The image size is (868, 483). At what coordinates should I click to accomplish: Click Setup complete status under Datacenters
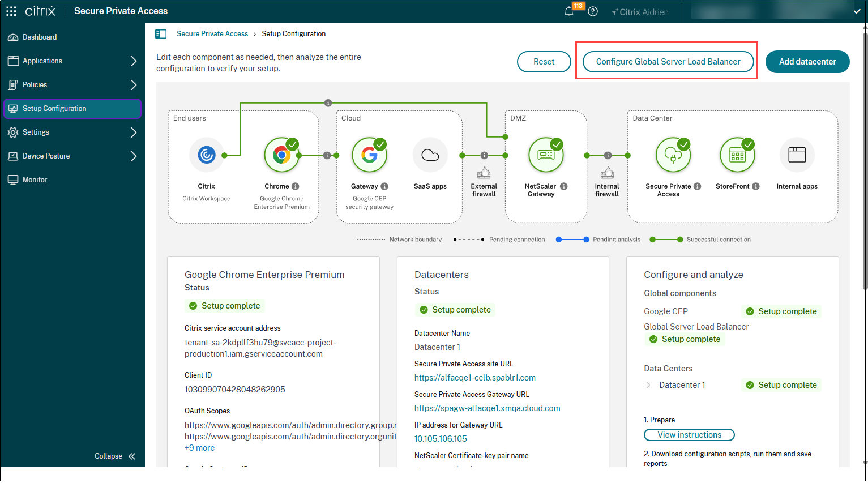click(455, 310)
